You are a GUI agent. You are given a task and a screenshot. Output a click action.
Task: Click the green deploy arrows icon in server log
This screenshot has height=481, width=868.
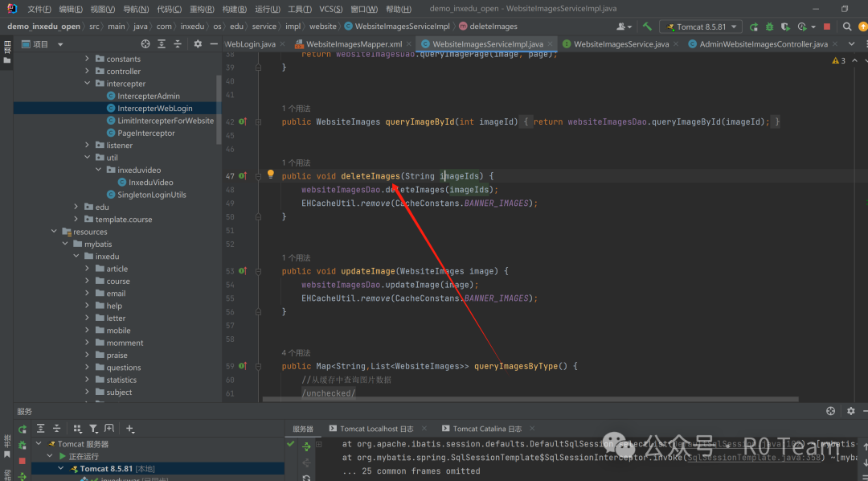point(306,446)
